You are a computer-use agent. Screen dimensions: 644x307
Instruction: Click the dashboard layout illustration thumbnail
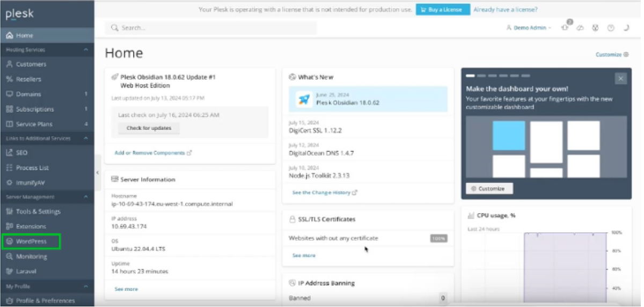coord(546,147)
